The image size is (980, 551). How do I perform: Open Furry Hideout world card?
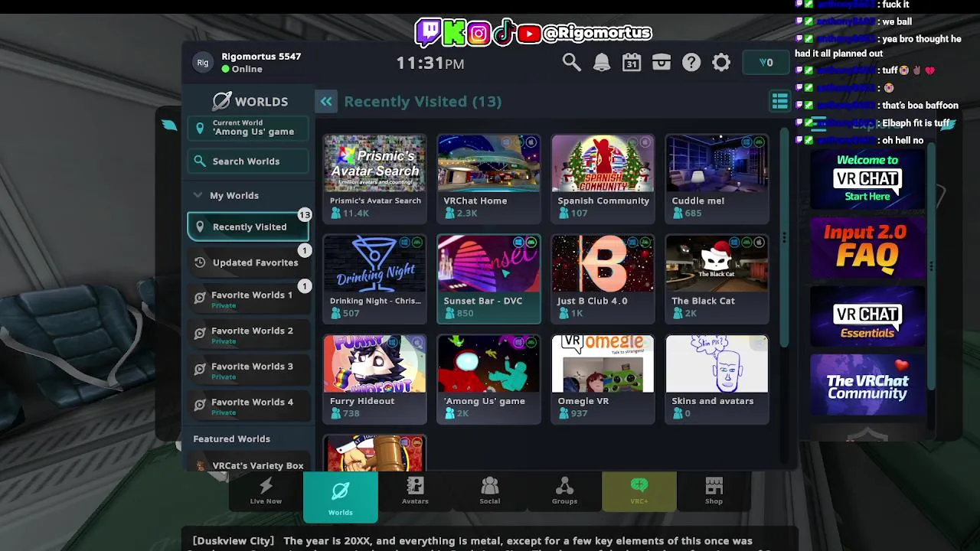point(374,379)
